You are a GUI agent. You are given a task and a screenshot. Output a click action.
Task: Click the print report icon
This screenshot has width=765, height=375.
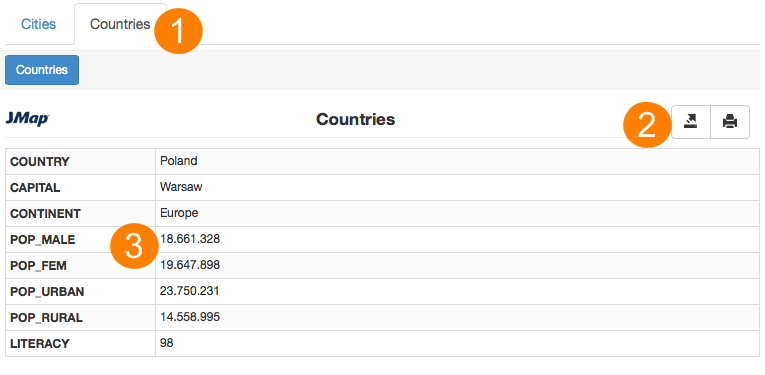coord(730,121)
